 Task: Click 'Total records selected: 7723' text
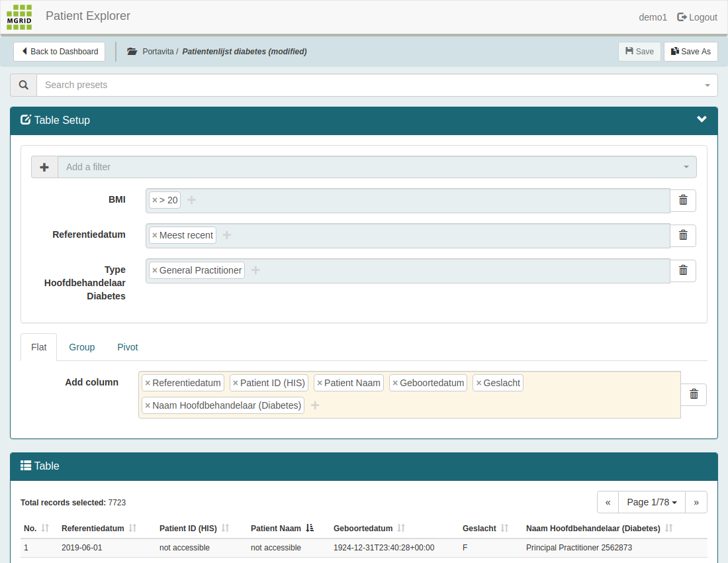click(73, 503)
